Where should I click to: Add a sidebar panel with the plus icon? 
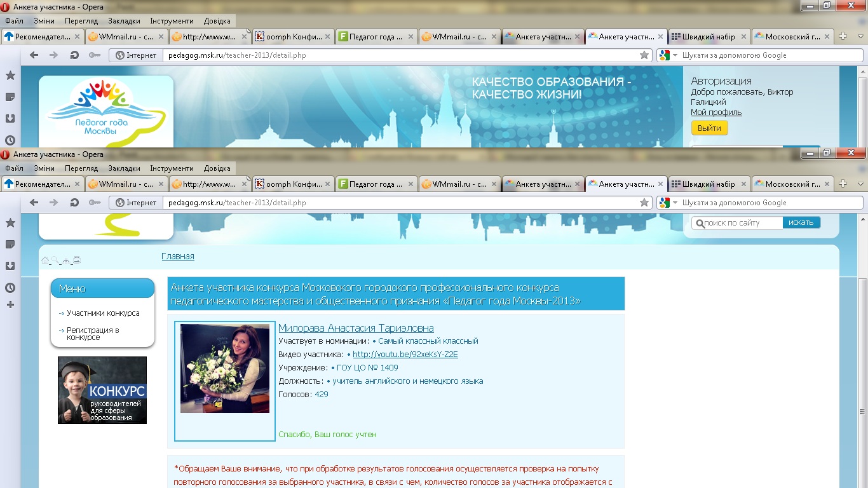click(10, 305)
